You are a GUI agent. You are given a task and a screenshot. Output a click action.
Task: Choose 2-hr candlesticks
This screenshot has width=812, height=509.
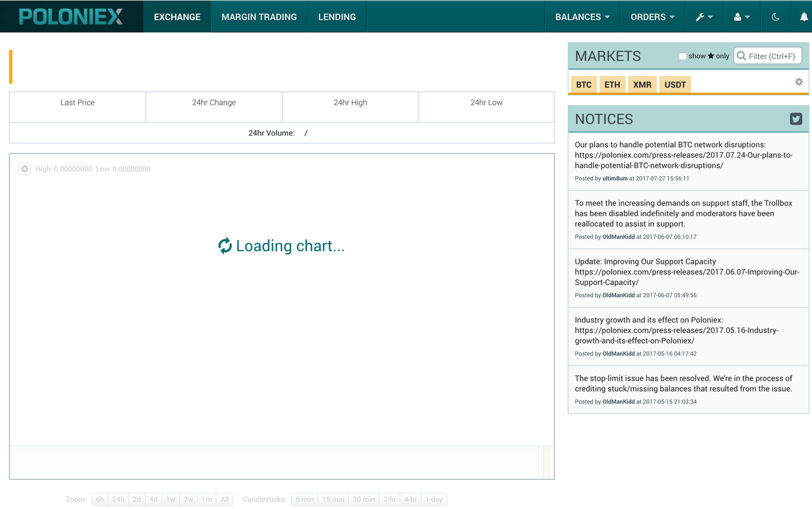coord(390,499)
